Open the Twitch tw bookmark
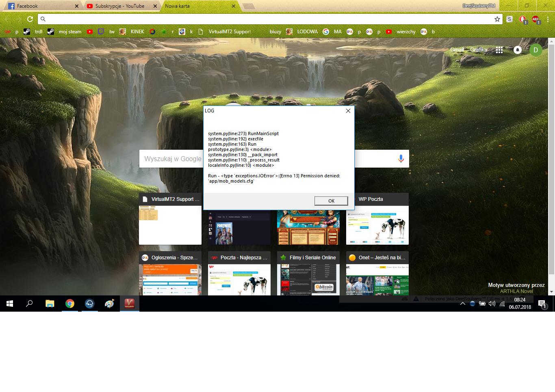The height and width of the screenshot is (392, 555). (106, 32)
